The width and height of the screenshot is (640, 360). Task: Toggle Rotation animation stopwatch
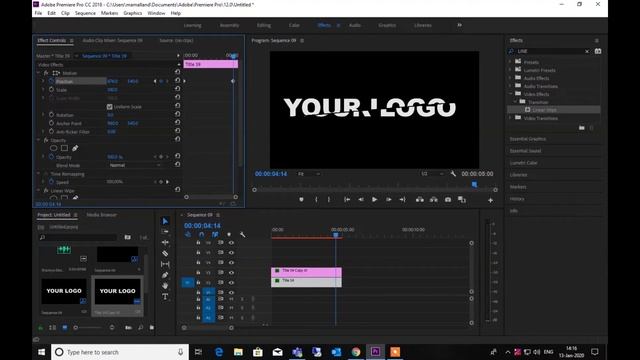[x=51, y=115]
